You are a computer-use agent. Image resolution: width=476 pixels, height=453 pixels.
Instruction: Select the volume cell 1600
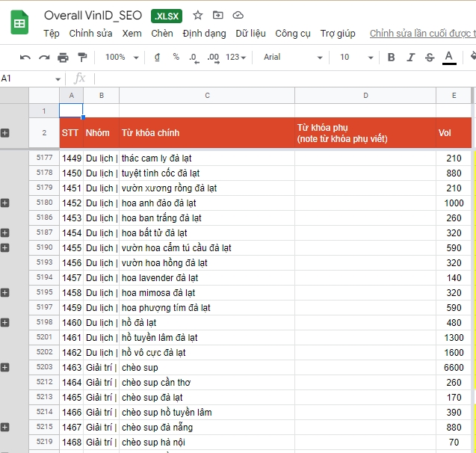(x=454, y=353)
